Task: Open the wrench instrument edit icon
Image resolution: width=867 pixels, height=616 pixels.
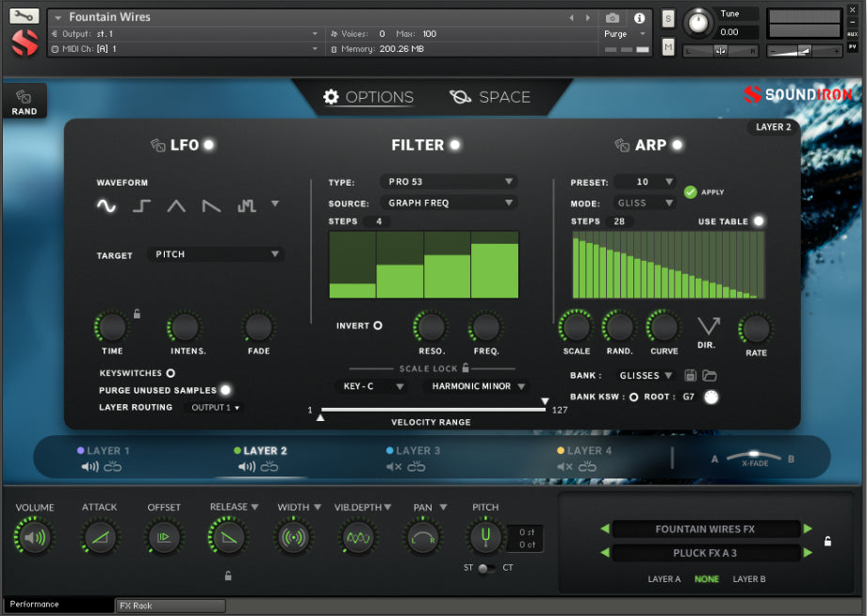Action: click(25, 15)
